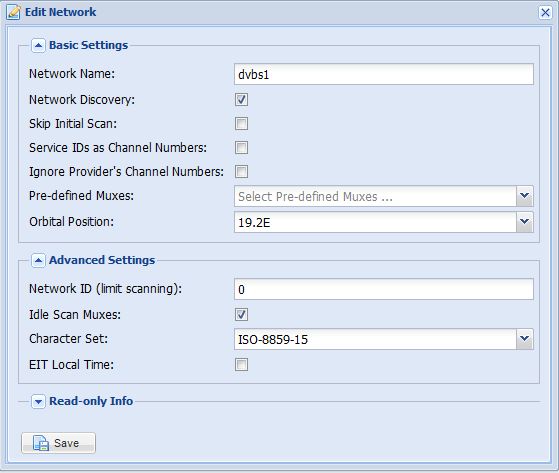Click the Edit Network pencil icon

point(14,12)
